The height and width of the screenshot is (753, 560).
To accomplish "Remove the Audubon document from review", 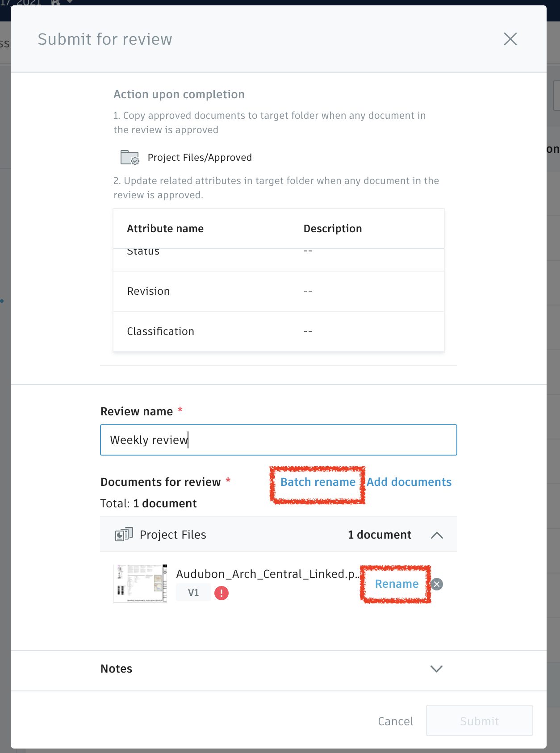I will (437, 584).
